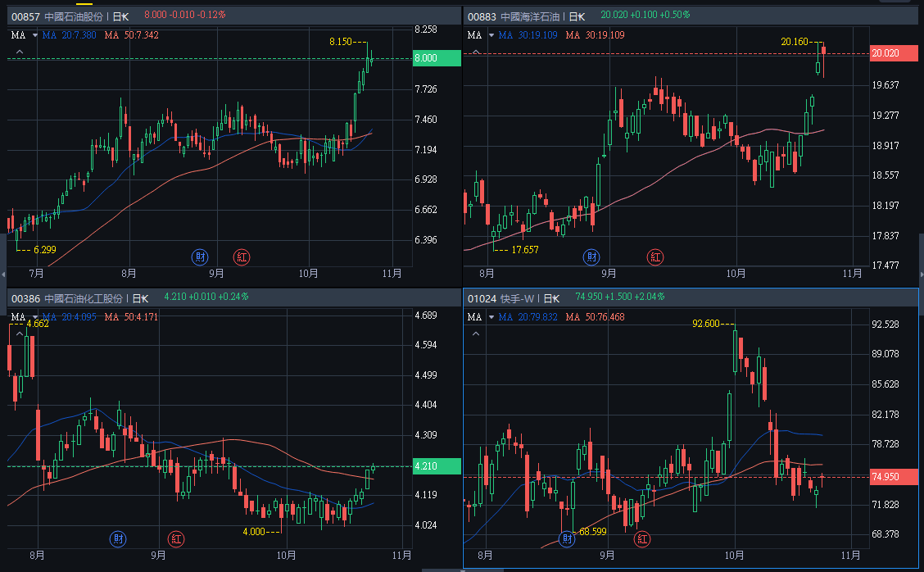Viewport: 924px width, 572px height.
Task: Click the 財 earnings marker on the 00386 chart
Action: (x=120, y=538)
